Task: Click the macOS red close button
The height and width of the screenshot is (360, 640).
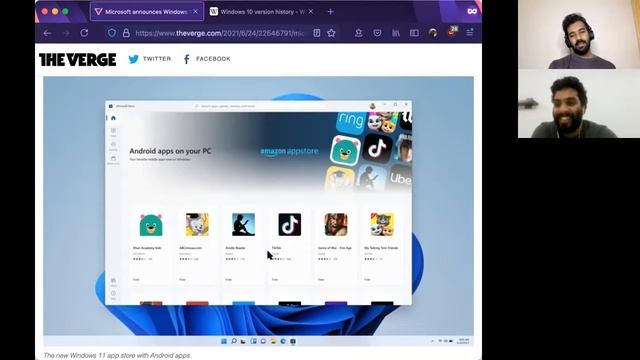Action: click(45, 11)
